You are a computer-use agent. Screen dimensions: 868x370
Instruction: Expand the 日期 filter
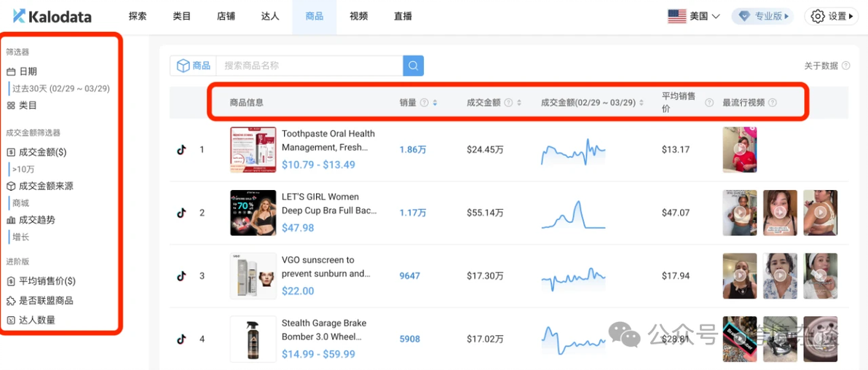28,71
